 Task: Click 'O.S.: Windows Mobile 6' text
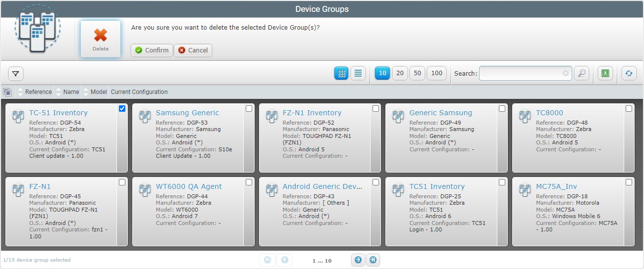[x=568, y=216]
